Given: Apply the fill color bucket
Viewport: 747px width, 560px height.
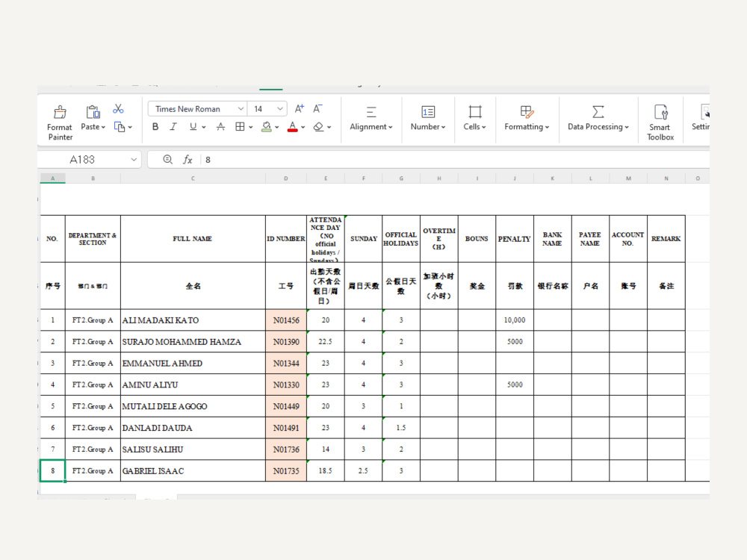Looking at the screenshot, I should (x=267, y=127).
